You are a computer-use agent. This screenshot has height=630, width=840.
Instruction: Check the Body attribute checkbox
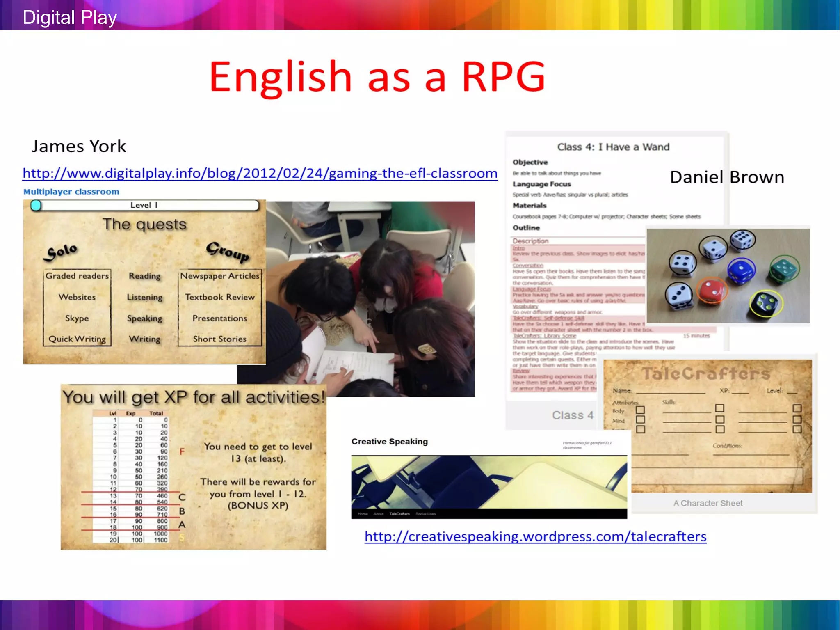tap(640, 410)
